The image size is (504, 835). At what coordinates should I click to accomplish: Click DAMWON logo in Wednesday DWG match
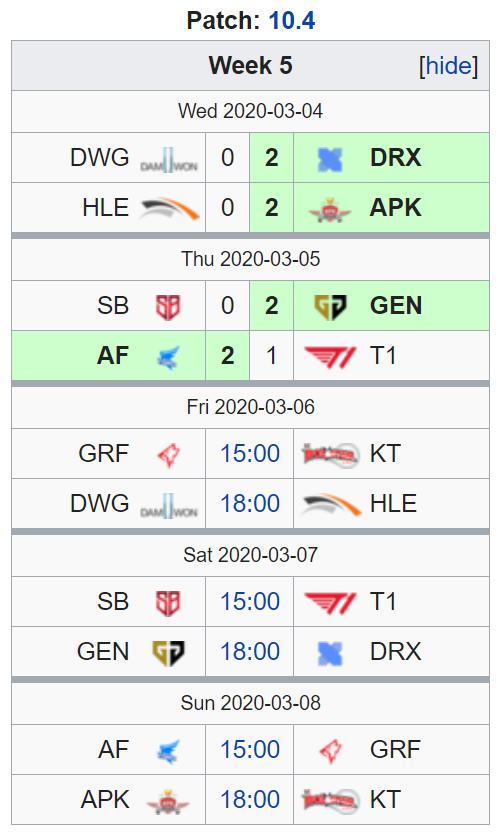coord(169,159)
